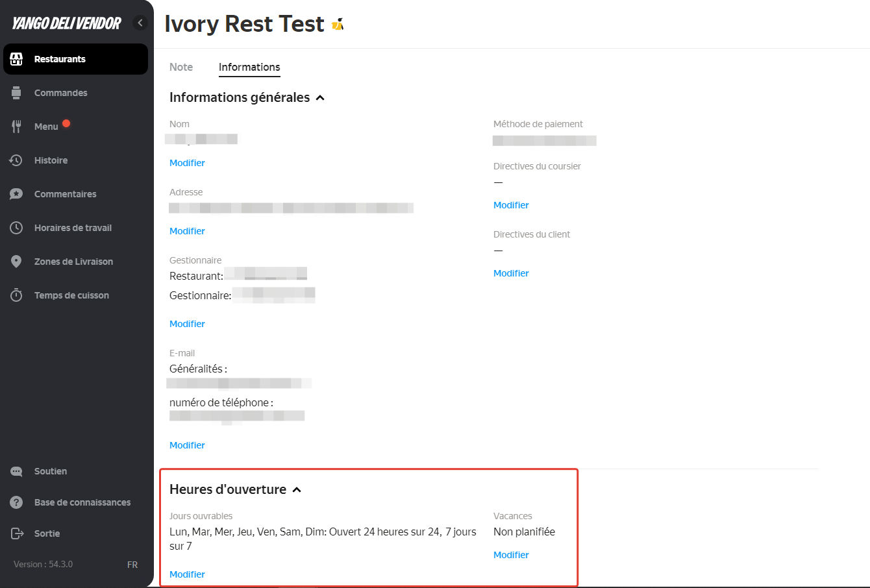Switch to the Note tab

coord(181,67)
